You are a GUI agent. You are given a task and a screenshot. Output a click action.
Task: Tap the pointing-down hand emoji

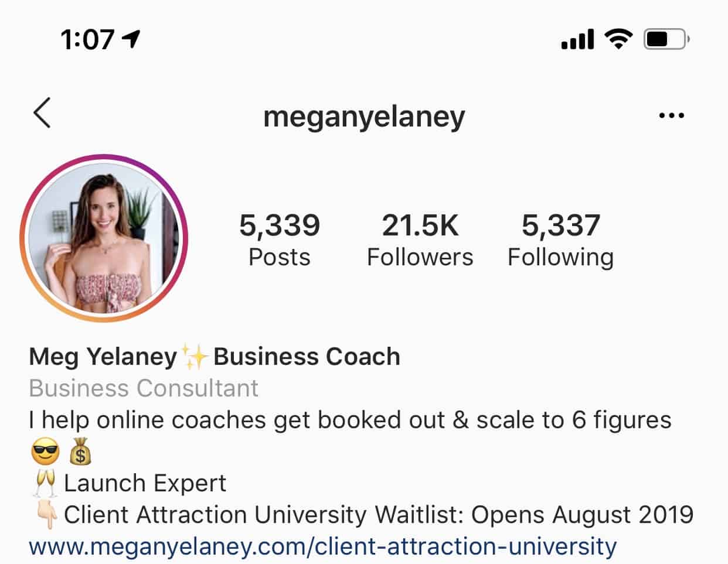coord(45,515)
